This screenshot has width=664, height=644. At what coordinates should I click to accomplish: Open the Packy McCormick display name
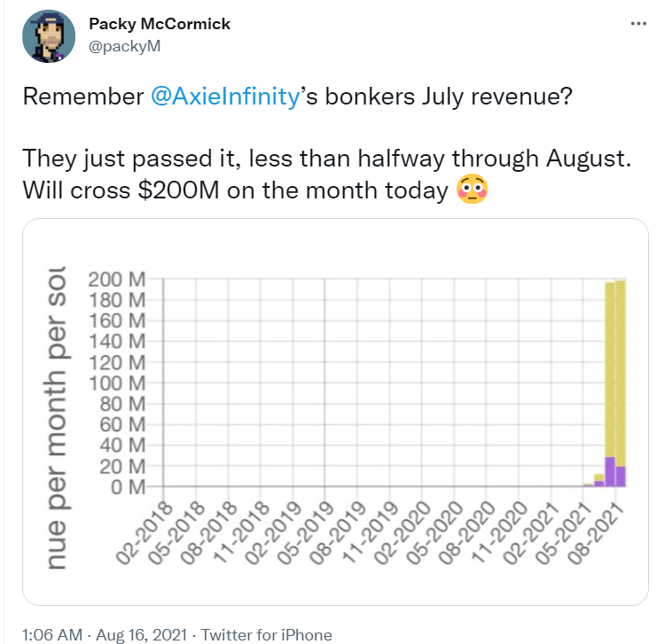point(160,24)
